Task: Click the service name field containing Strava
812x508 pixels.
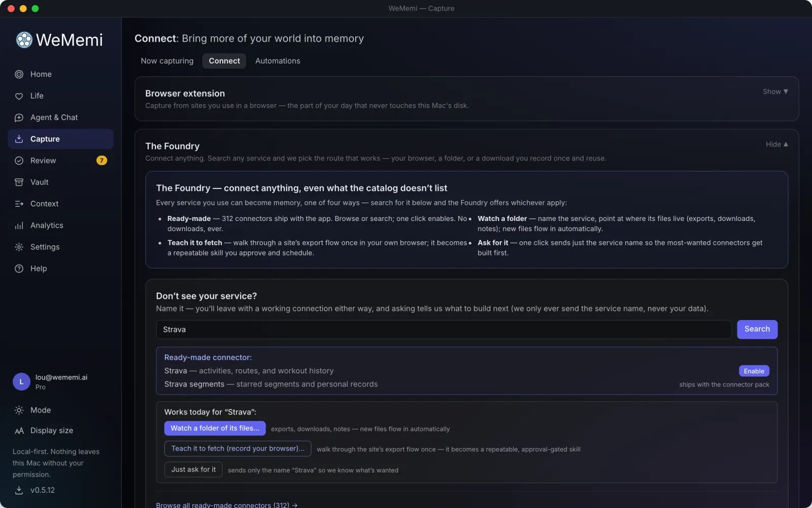Action: 443,330
